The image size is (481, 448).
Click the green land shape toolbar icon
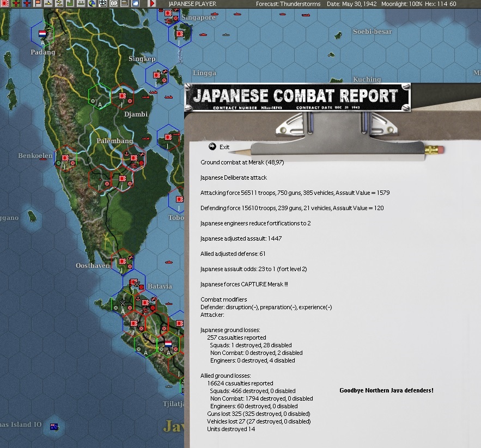point(70,3)
